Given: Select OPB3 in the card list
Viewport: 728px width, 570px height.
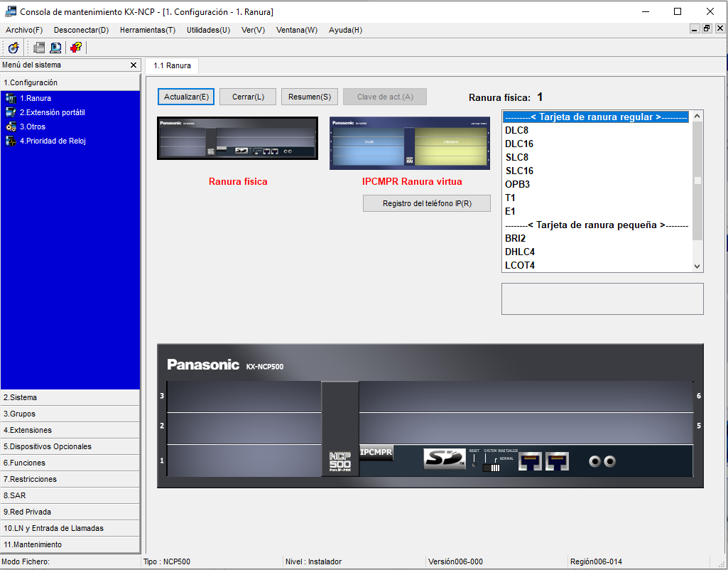Looking at the screenshot, I should click(x=597, y=184).
